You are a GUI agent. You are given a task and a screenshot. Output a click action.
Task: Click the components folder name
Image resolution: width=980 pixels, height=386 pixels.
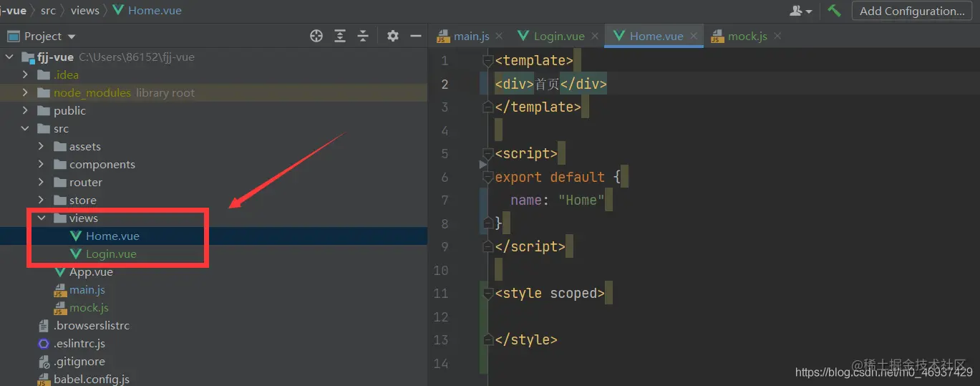coord(102,164)
